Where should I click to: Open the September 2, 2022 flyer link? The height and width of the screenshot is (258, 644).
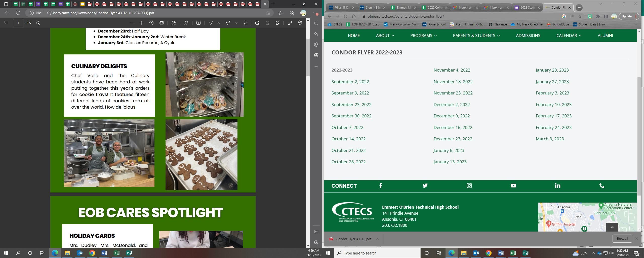[x=350, y=82]
